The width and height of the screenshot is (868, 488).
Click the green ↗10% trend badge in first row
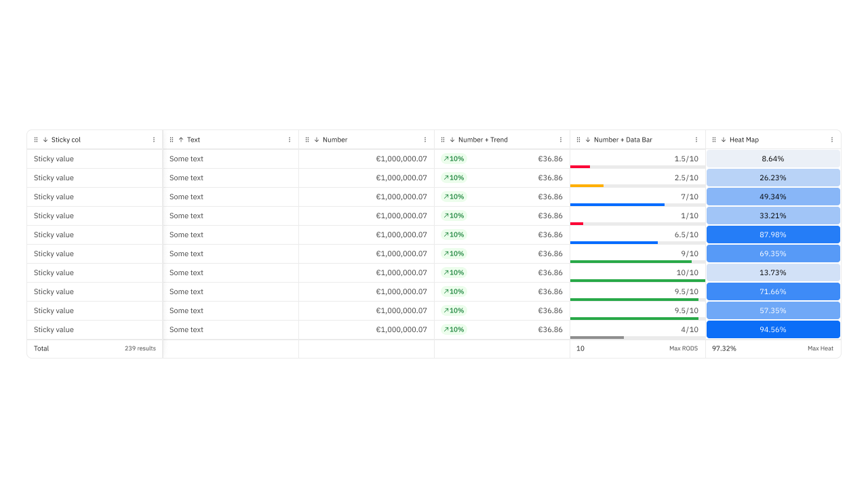point(453,159)
